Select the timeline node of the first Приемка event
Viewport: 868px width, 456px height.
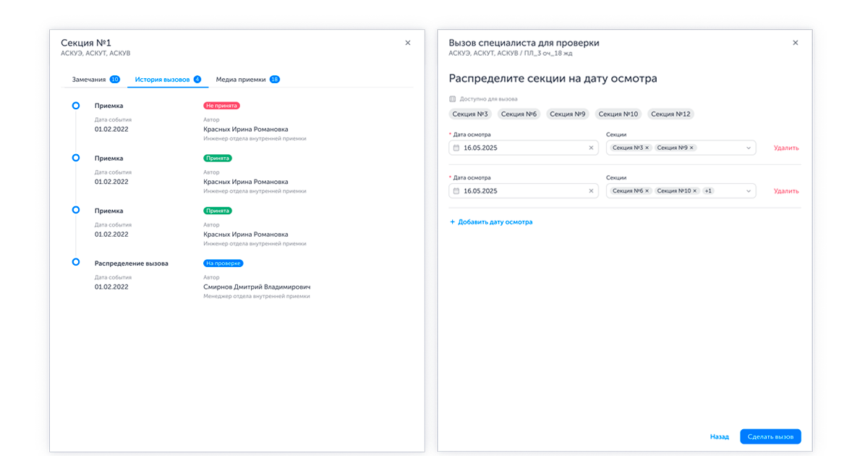click(75, 106)
